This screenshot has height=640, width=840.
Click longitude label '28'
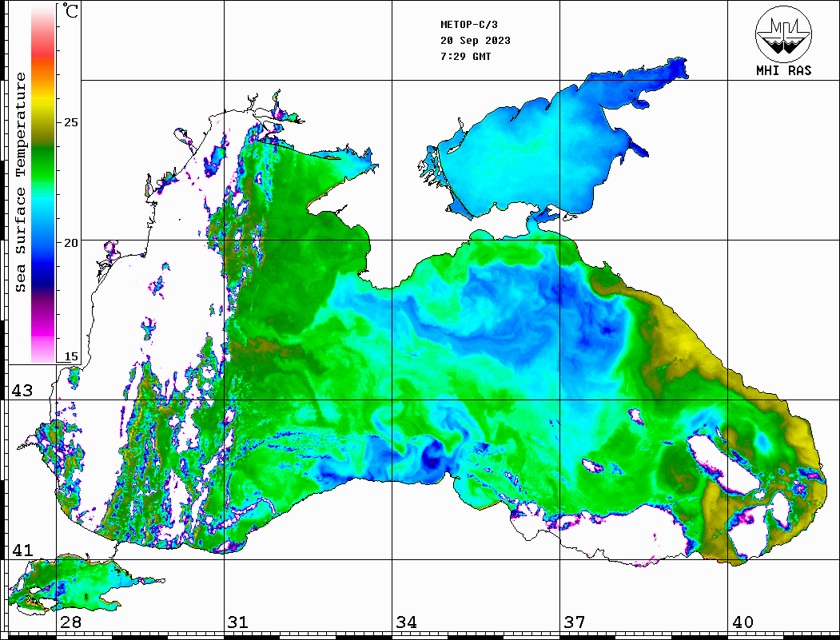tap(70, 622)
